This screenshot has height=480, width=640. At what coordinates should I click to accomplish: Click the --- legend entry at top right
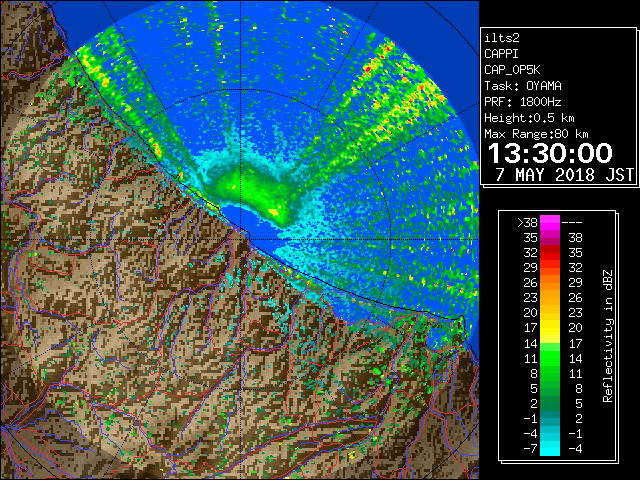point(572,223)
